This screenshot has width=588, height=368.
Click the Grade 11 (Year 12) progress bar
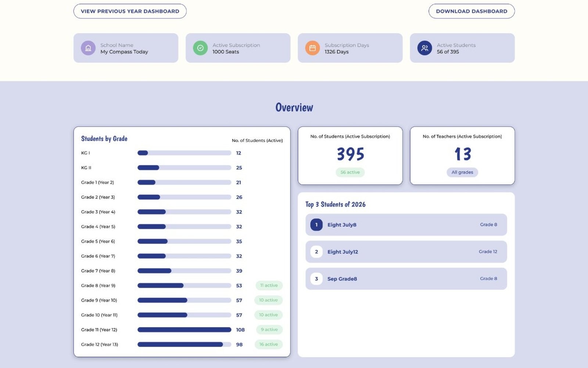(x=184, y=330)
